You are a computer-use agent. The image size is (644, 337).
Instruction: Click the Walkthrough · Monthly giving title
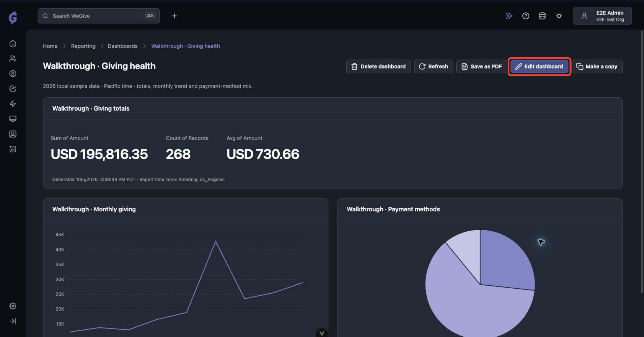[94, 209]
